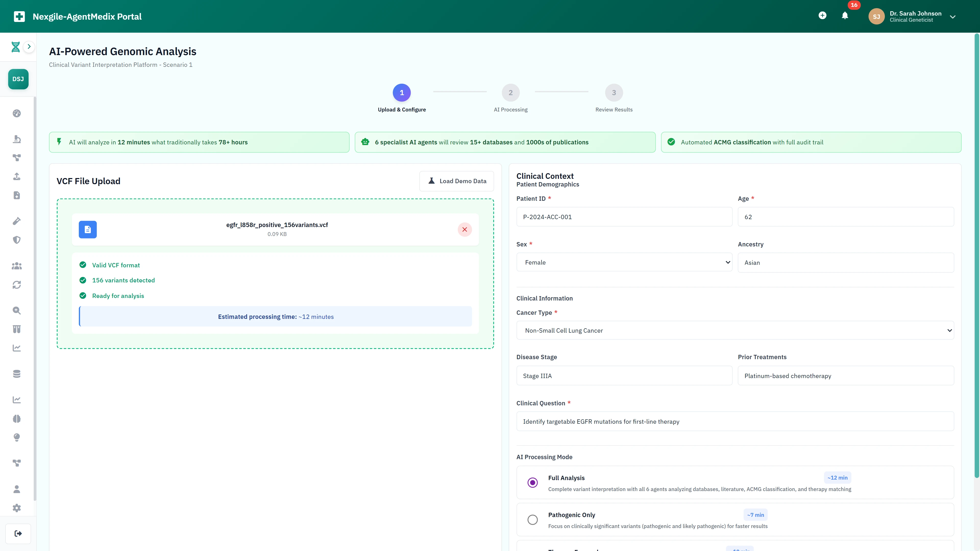980x551 pixels.
Task: Open the settings gear in the sidebar
Action: 17,508
